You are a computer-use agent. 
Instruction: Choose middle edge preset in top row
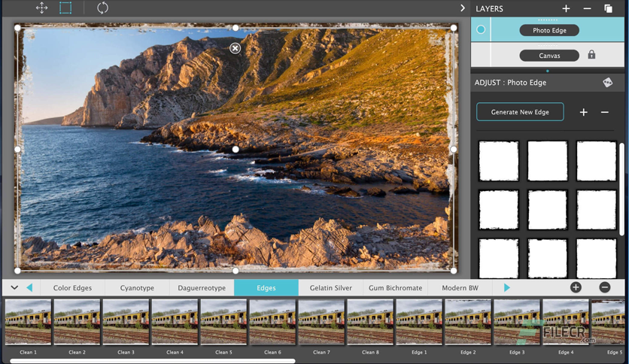tap(548, 161)
